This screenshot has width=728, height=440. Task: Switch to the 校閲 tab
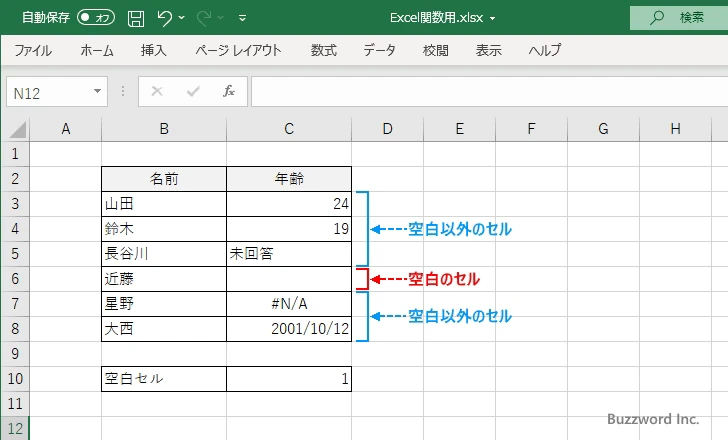coord(436,50)
